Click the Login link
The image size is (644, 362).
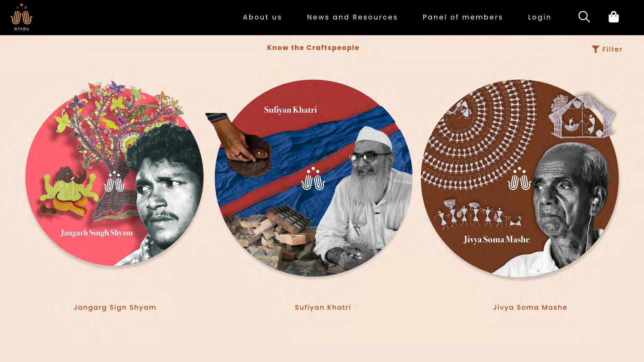539,17
